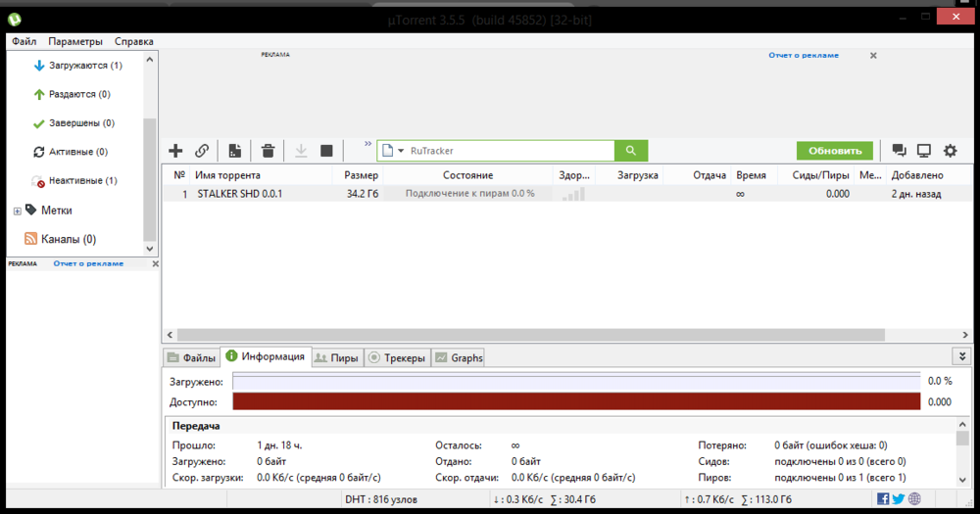The width and height of the screenshot is (980, 514).
Task: Switch to the Пиры tab
Action: tap(337, 358)
